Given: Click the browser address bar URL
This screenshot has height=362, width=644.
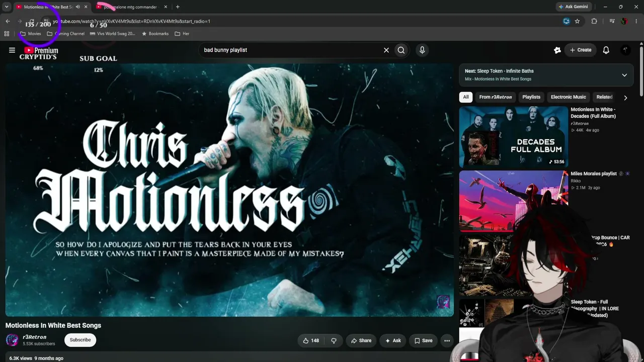Looking at the screenshot, I should pyautogui.click(x=132, y=21).
